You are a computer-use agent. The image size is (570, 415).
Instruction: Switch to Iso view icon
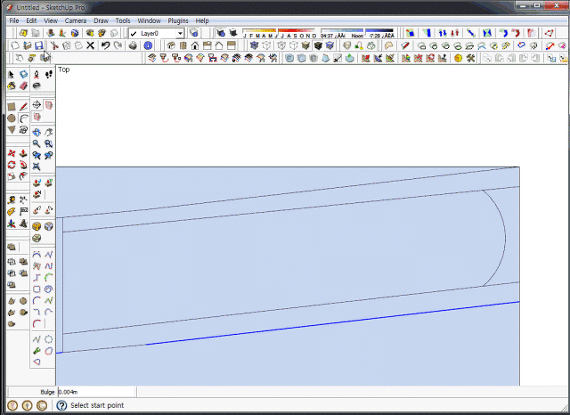coord(171,45)
